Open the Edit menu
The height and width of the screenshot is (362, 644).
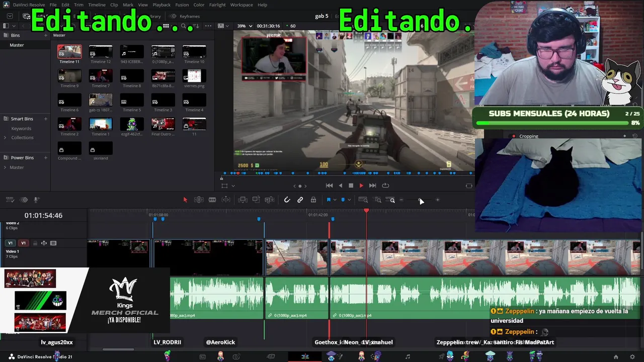65,5
